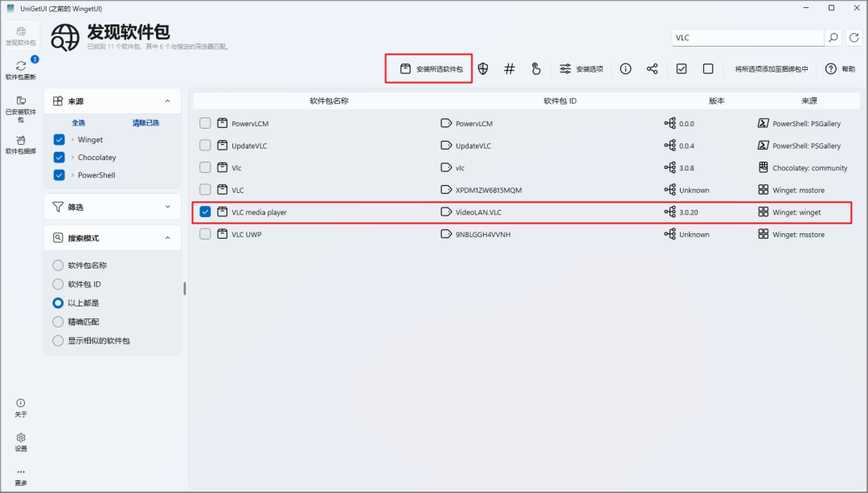Image resolution: width=868 pixels, height=493 pixels.
Task: Click the 3.0.20 version value
Action: pyautogui.click(x=689, y=212)
